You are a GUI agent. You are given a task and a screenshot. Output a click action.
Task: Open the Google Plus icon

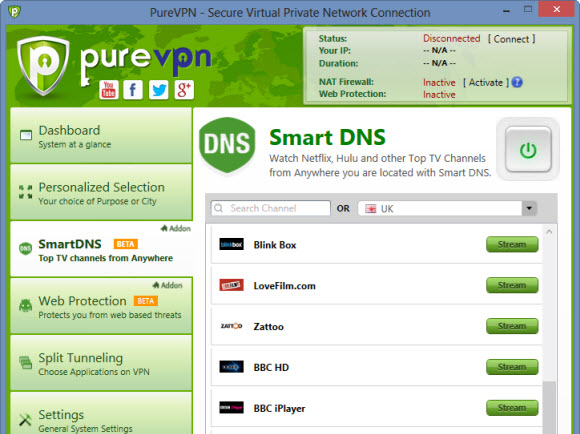point(184,90)
